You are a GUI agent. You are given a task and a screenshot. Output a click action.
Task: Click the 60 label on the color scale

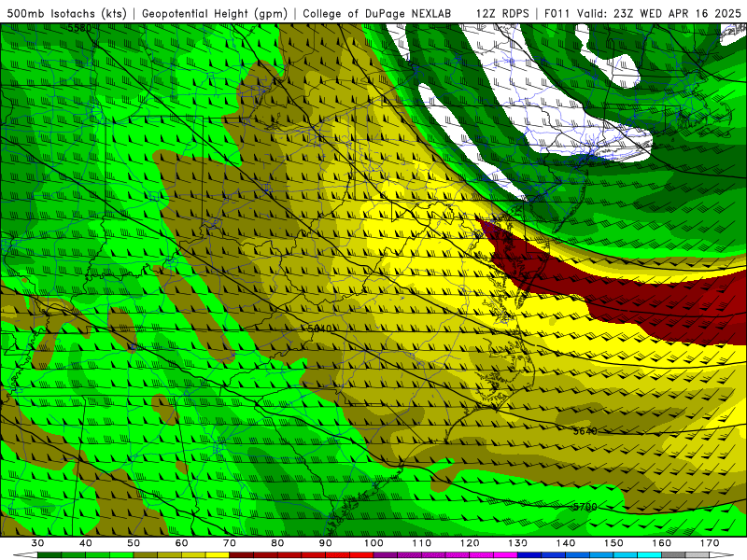point(181,543)
